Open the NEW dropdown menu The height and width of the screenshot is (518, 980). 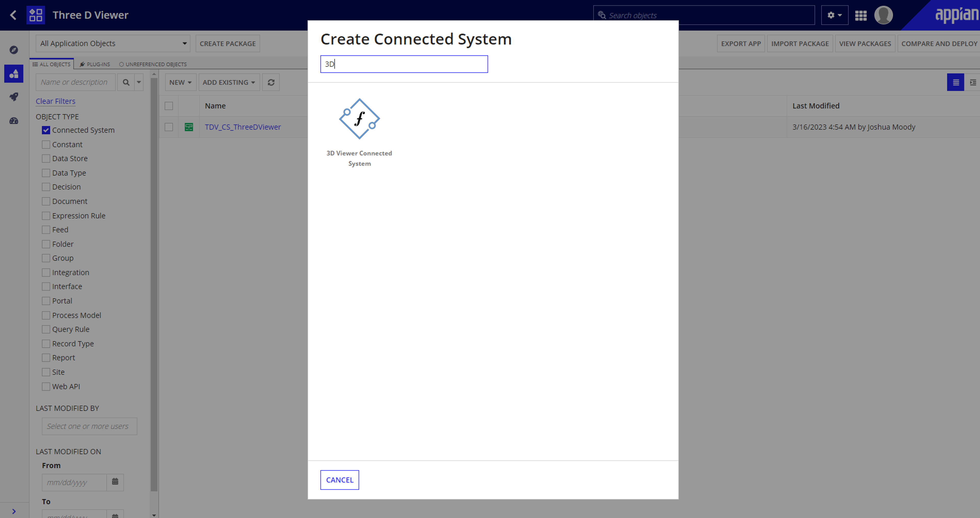pyautogui.click(x=180, y=82)
